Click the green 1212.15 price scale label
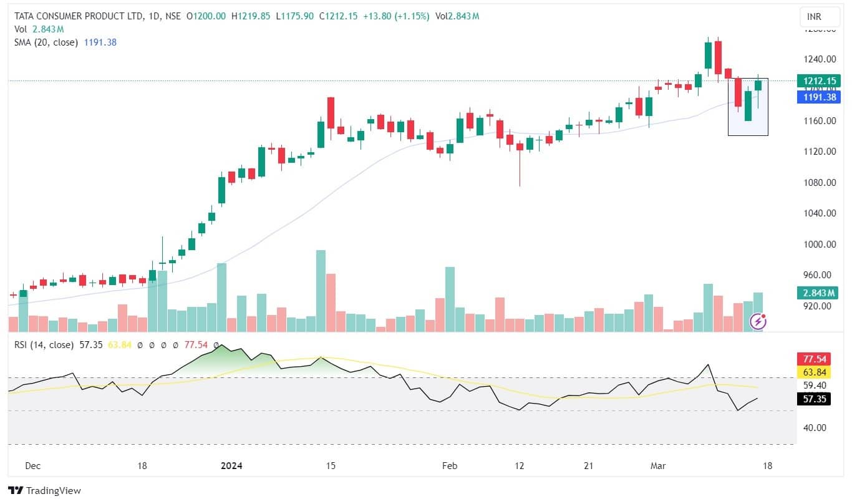Image resolution: width=852 pixels, height=504 pixels. [x=818, y=81]
